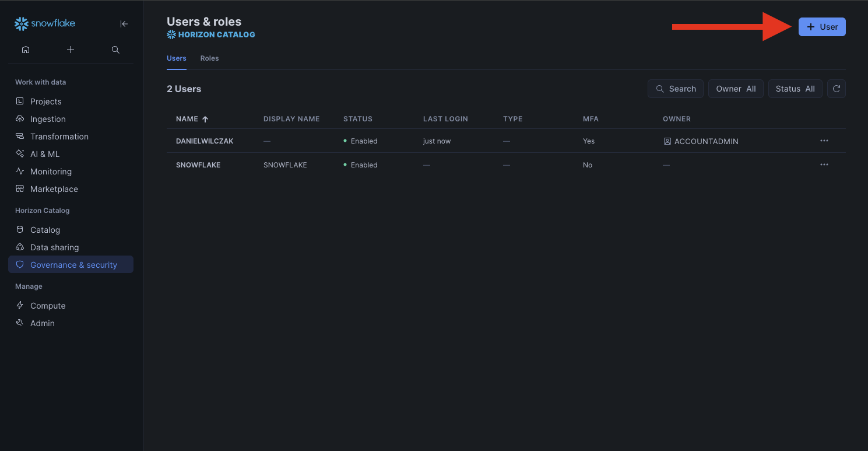Go to Admin in the sidebar
This screenshot has height=451, width=868.
[42, 323]
